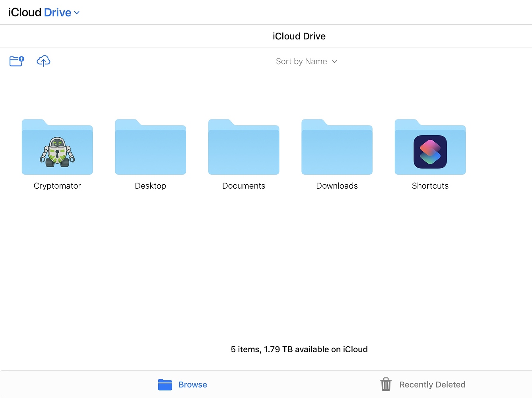The height and width of the screenshot is (398, 532).
Task: Select the Desktop folder name label
Action: click(x=150, y=186)
